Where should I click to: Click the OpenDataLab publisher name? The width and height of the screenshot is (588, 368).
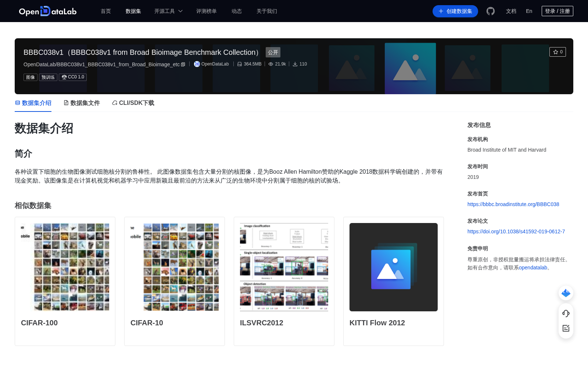pos(215,64)
